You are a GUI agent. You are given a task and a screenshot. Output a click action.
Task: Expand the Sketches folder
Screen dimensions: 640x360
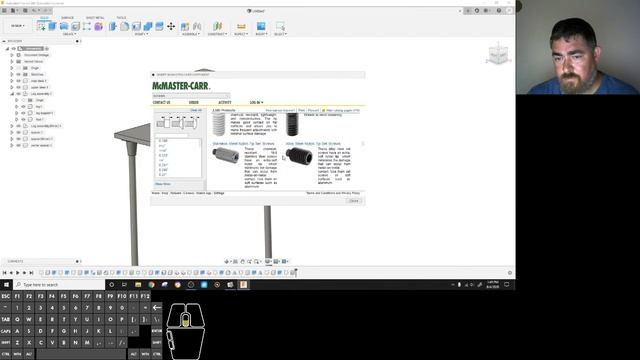[12, 74]
